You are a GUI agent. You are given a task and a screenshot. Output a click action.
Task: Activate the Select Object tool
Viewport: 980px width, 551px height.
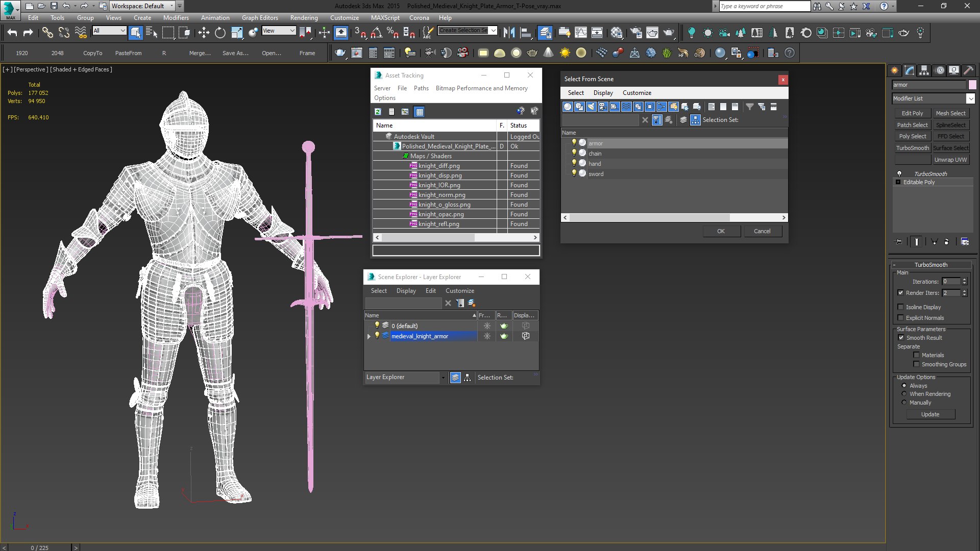[135, 33]
